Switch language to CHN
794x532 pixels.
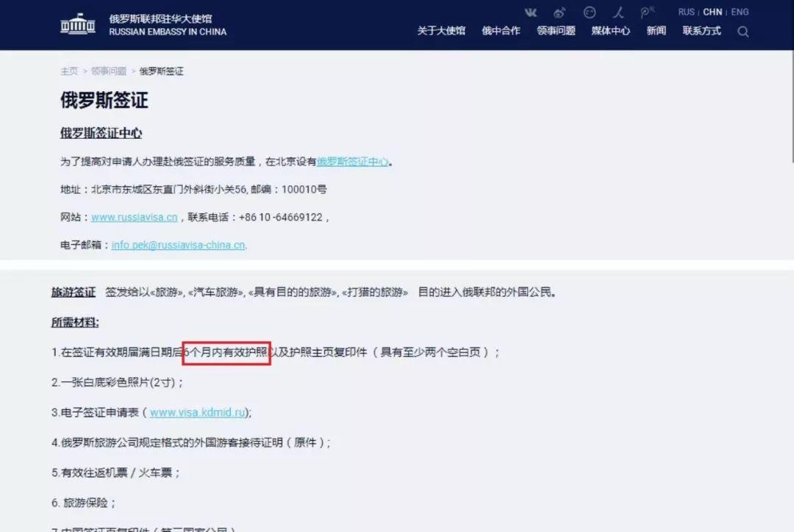[x=712, y=12]
